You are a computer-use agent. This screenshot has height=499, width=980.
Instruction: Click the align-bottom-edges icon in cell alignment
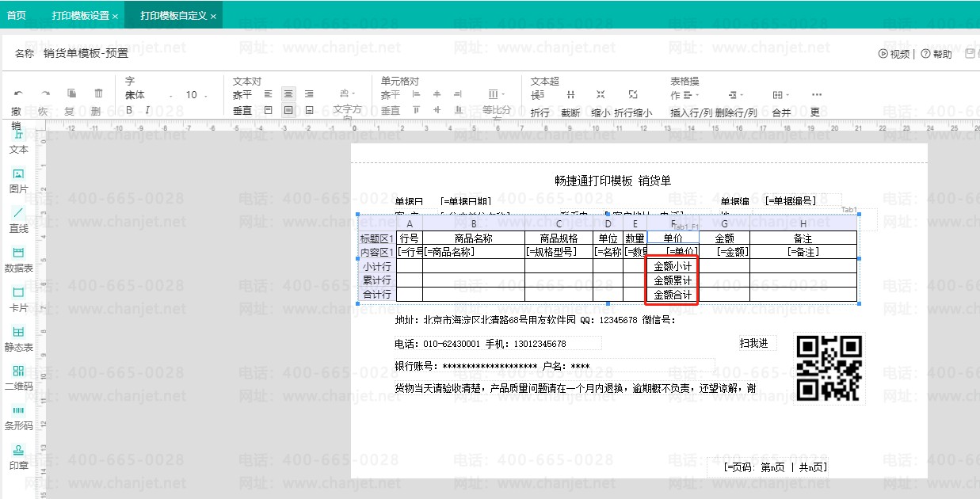point(457,110)
